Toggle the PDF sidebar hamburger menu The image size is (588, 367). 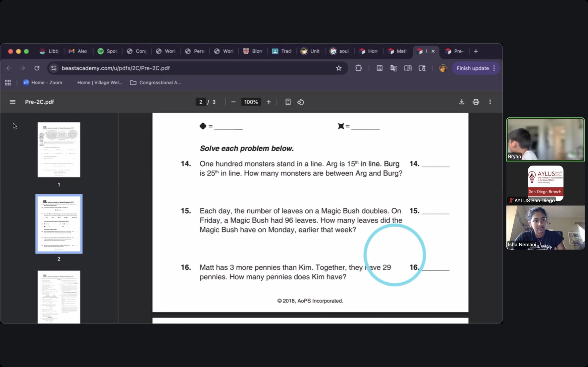pyautogui.click(x=12, y=102)
